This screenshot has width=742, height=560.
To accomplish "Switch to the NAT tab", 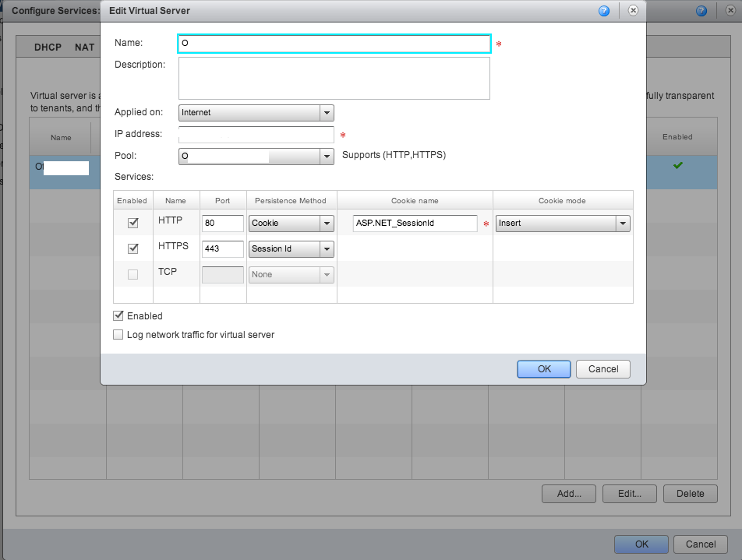I will 84,47.
